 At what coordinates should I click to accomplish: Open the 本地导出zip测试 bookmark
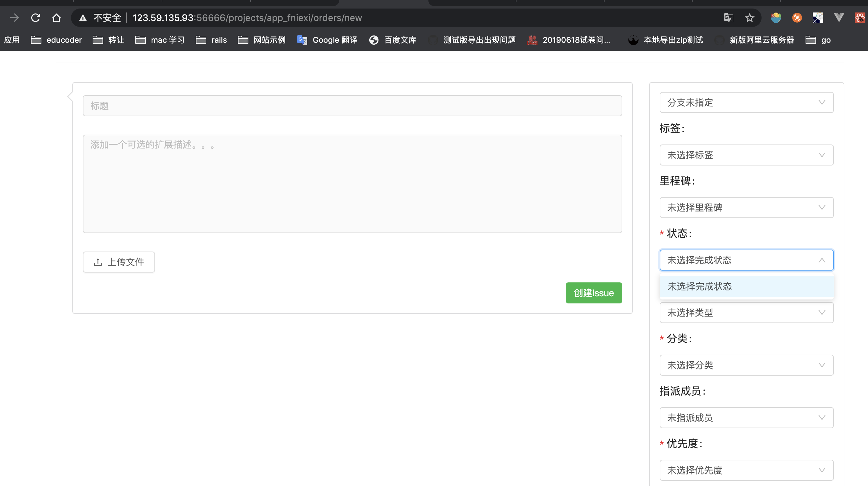[666, 40]
